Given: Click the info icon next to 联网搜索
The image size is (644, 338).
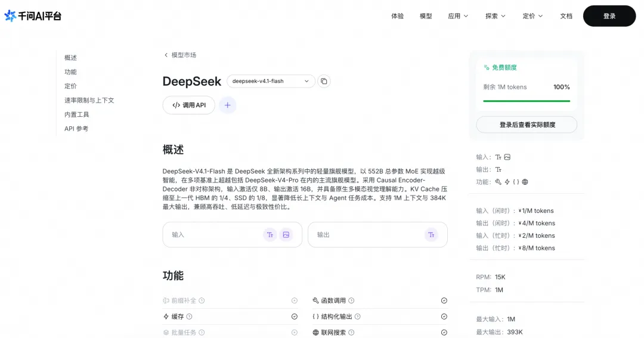Looking at the screenshot, I should click(x=351, y=333).
